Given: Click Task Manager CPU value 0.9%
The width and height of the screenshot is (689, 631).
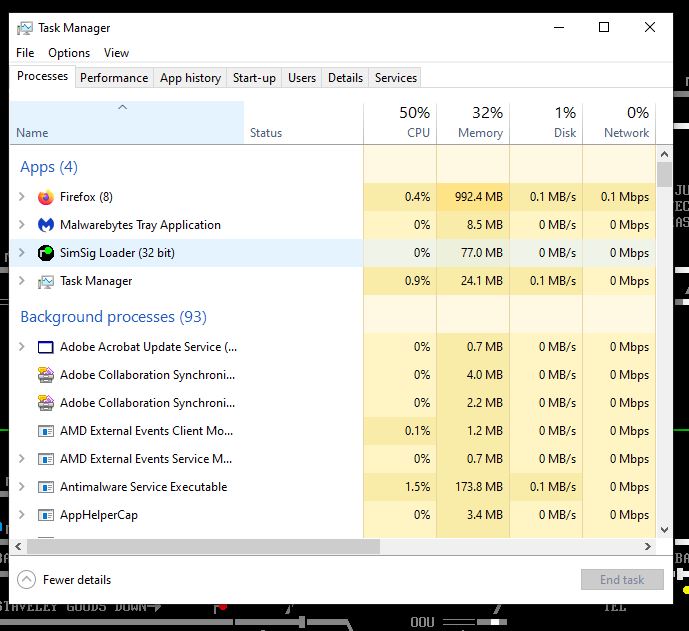Looking at the screenshot, I should (x=417, y=281).
